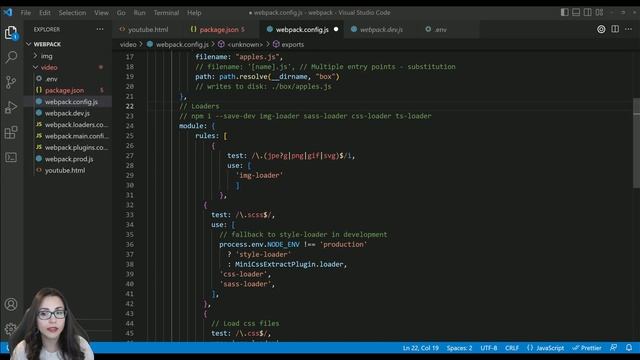Open the View menu

(x=101, y=13)
